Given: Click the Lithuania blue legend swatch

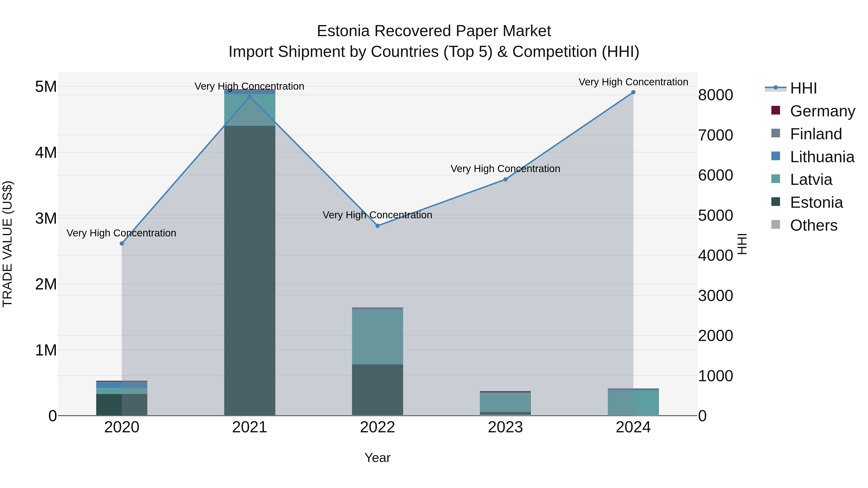Looking at the screenshot, I should [x=776, y=156].
